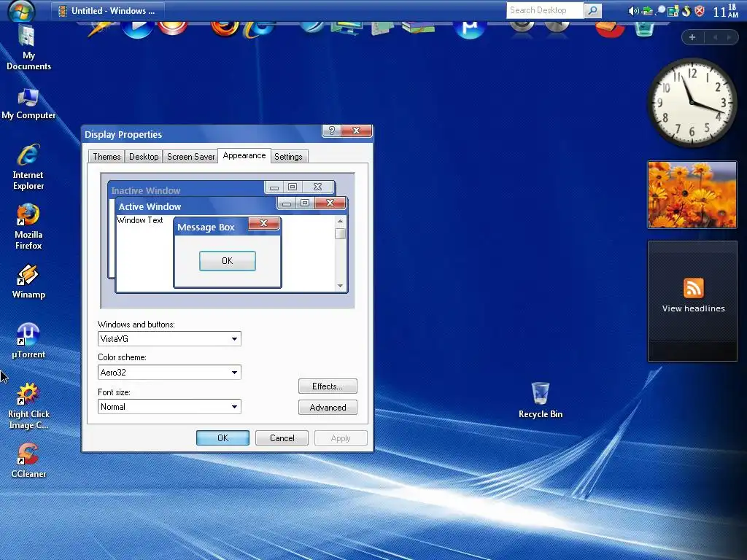Select the Recycle Bin desktop icon
This screenshot has height=560, width=747.
tap(541, 400)
